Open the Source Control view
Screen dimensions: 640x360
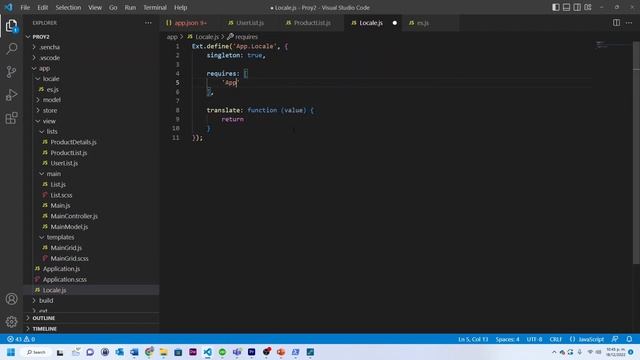[x=11, y=72]
